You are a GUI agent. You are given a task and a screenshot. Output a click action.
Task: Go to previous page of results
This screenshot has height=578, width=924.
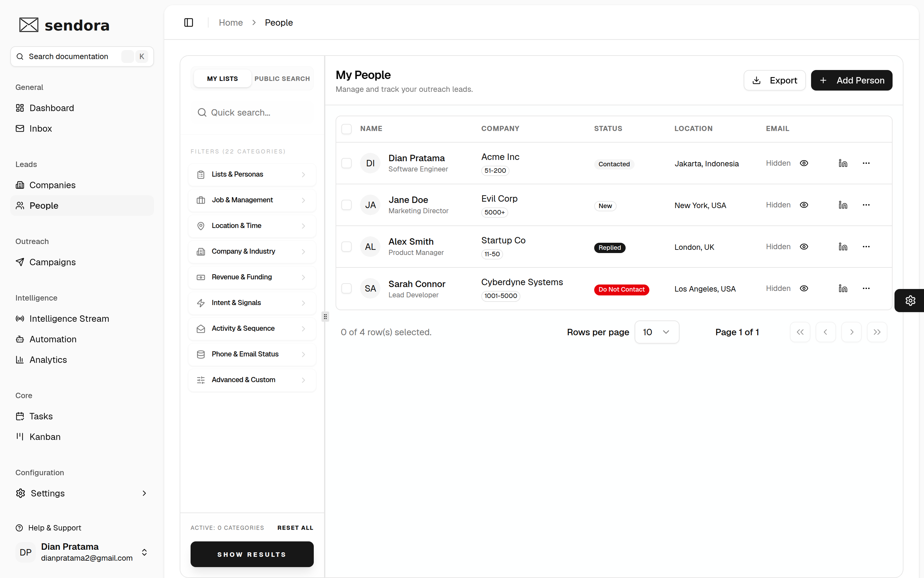(826, 332)
